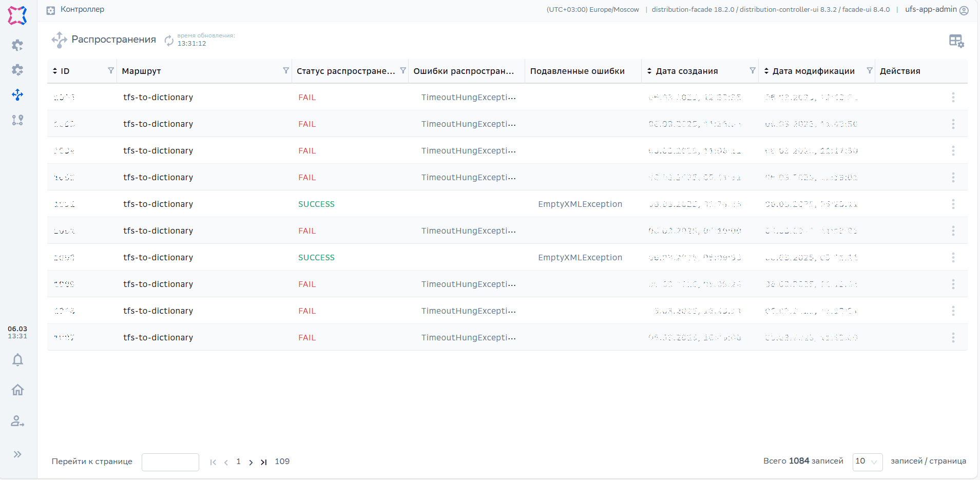Click the user logout icon in sidebar
The width and height of the screenshot is (980, 480).
tap(17, 421)
